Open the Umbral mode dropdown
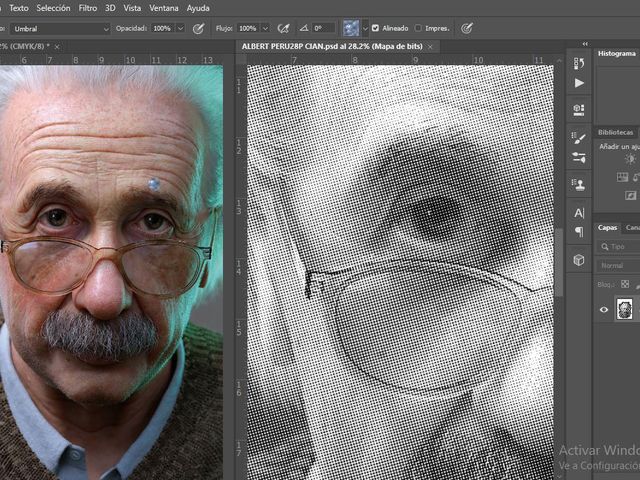 60,28
